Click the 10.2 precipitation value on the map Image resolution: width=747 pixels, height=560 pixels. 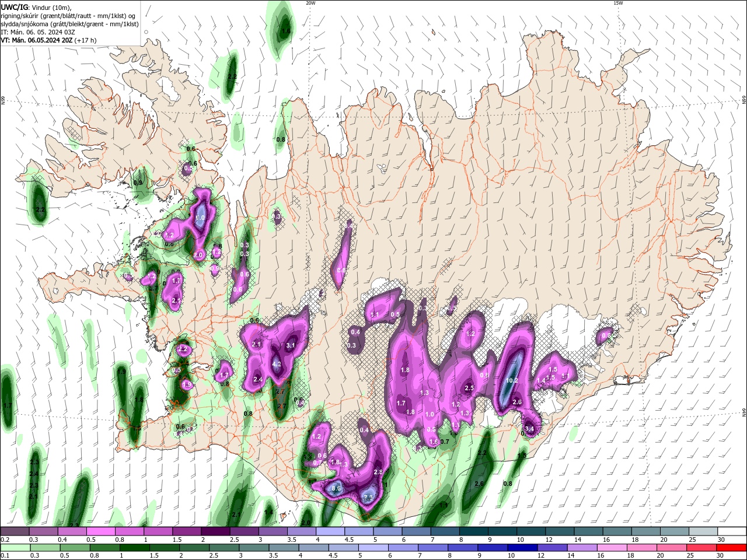[512, 380]
